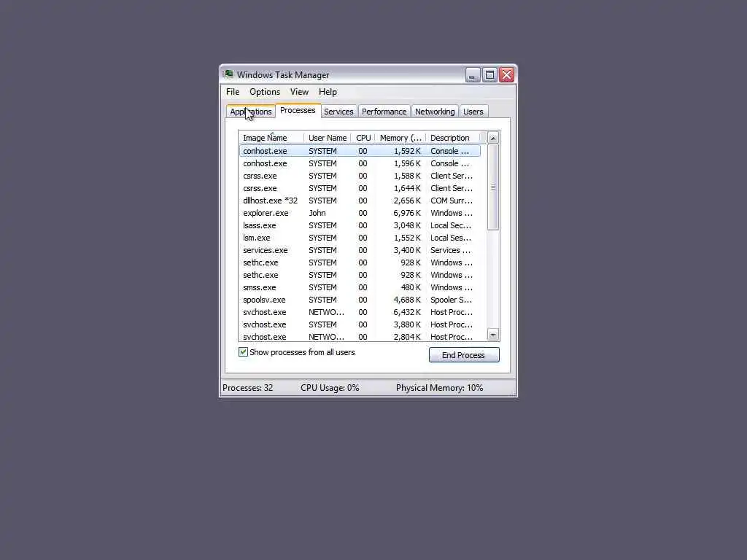747x560 pixels.
Task: Select svchost.exe row with 2,804 K memory
Action: pyautogui.click(x=360, y=336)
